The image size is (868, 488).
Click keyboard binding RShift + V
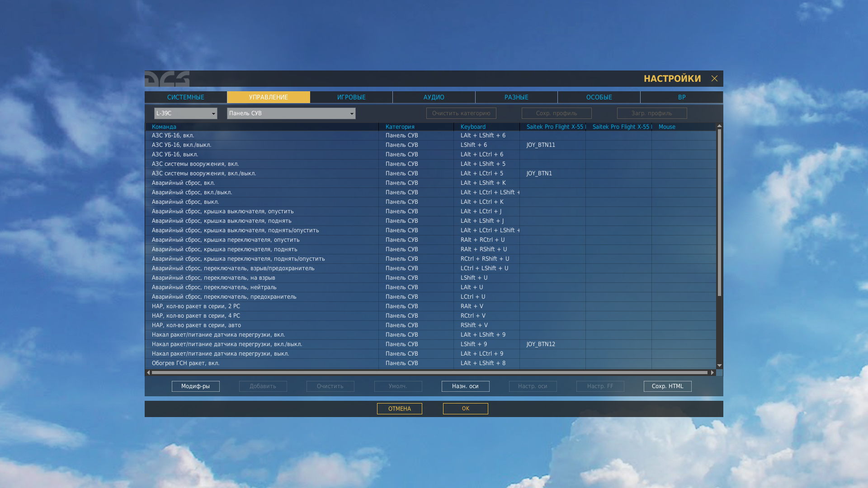pos(486,325)
